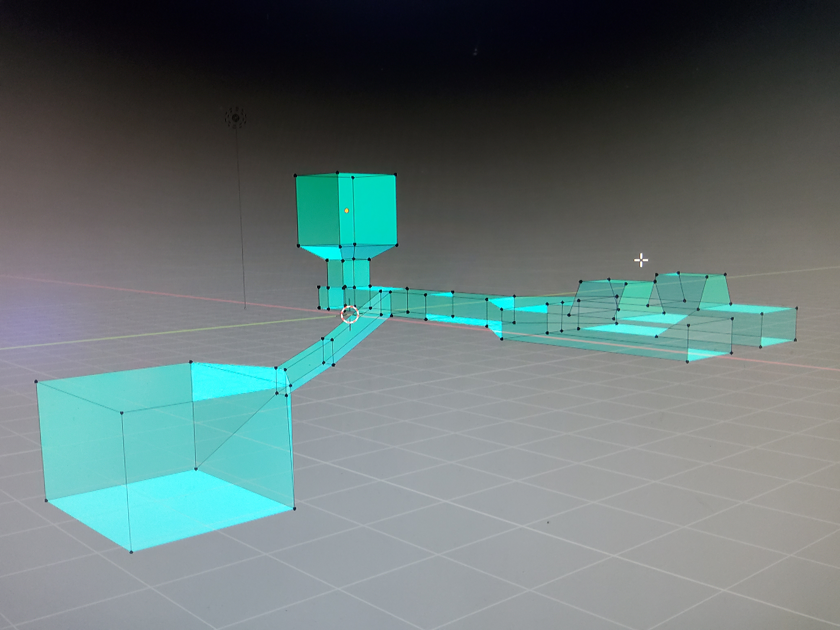This screenshot has height=630, width=840.
Task: Select the large cube's top-back corner vertex
Action: 191,362
